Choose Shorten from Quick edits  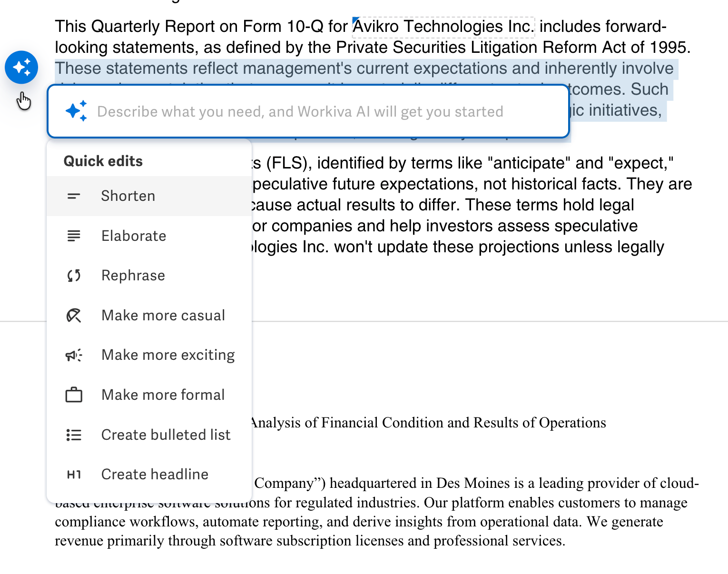pyautogui.click(x=149, y=196)
